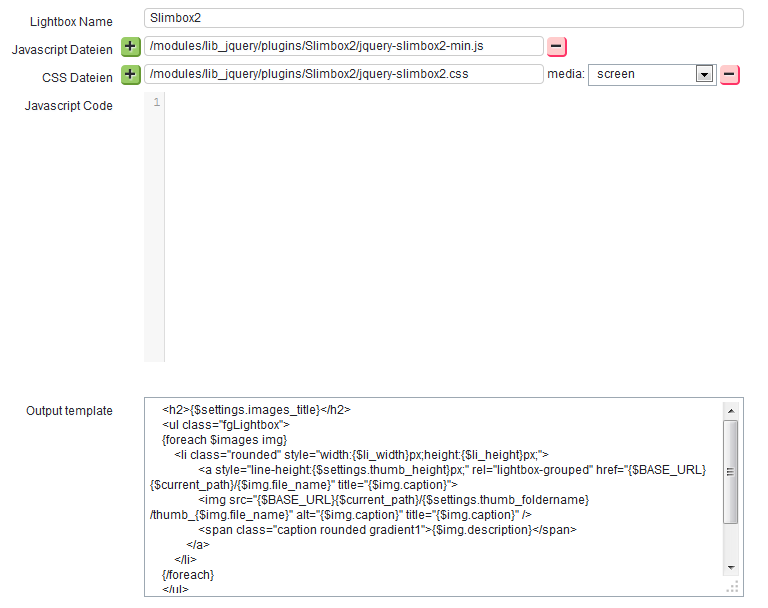Remove the jquery-slimbox2.css file row
The image size is (768, 608).
click(x=730, y=74)
